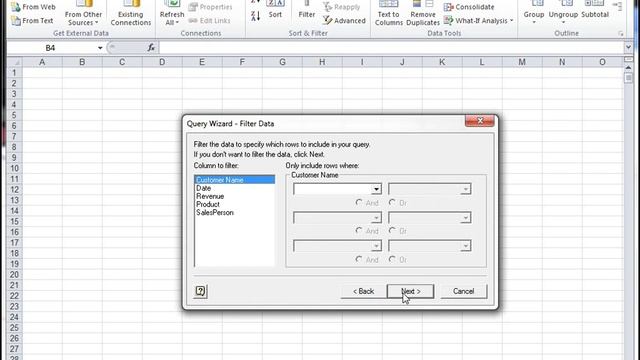640x360 pixels.
Task: Click Sort Z to A icon
Action: tap(256, 16)
